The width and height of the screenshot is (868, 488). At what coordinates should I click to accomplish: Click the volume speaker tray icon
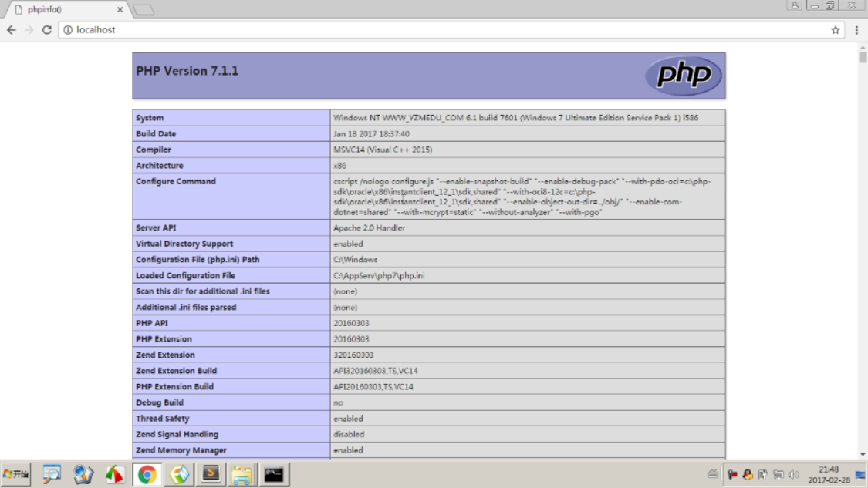click(794, 474)
